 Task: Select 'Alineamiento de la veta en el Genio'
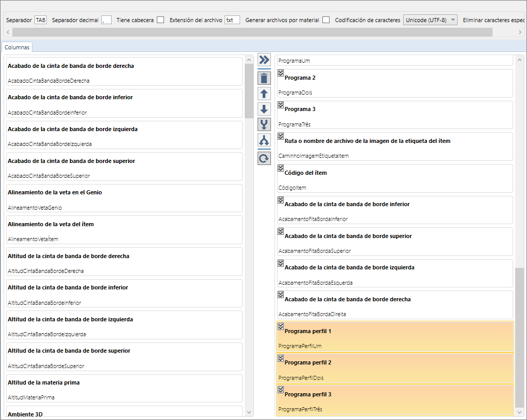[x=123, y=198]
